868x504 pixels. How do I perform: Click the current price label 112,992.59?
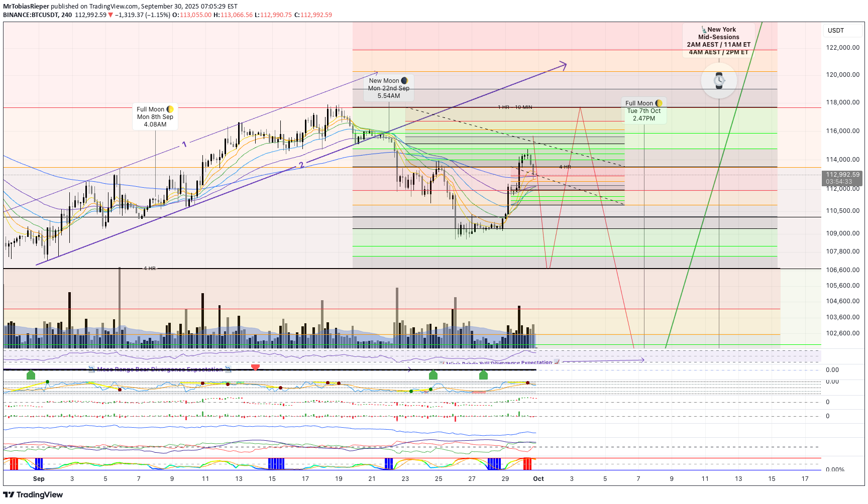tap(842, 175)
